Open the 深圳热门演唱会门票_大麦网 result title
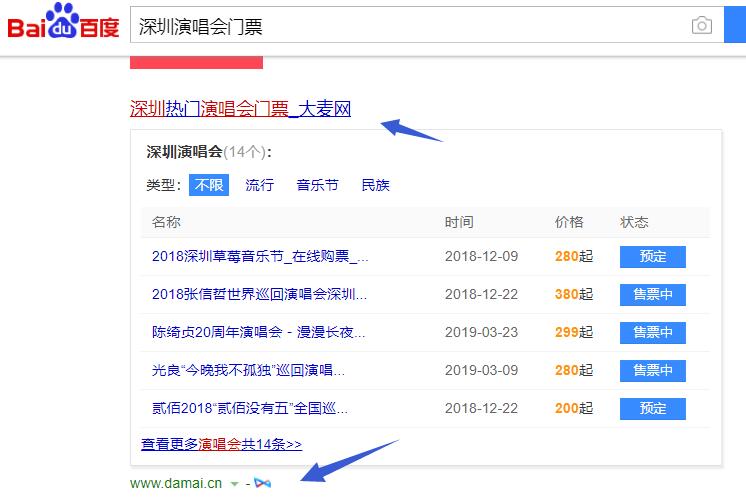The height and width of the screenshot is (501, 746). pos(240,109)
